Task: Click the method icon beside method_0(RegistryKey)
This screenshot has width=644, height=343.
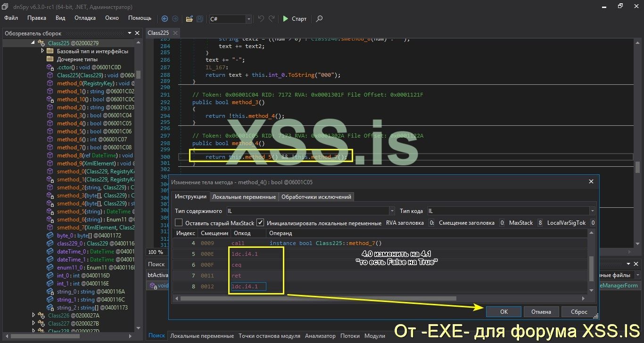Action: [x=50, y=83]
